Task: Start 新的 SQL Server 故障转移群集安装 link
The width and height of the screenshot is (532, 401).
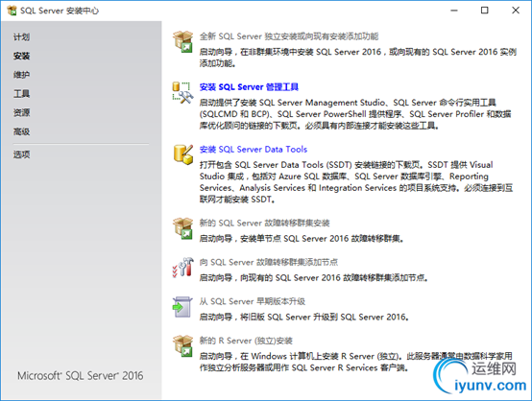Action: pyautogui.click(x=265, y=223)
